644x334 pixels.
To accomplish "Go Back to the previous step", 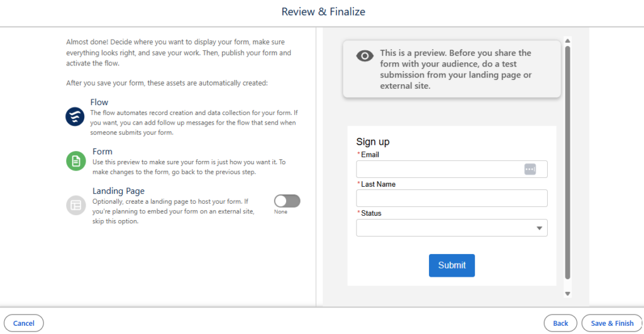I will point(560,323).
